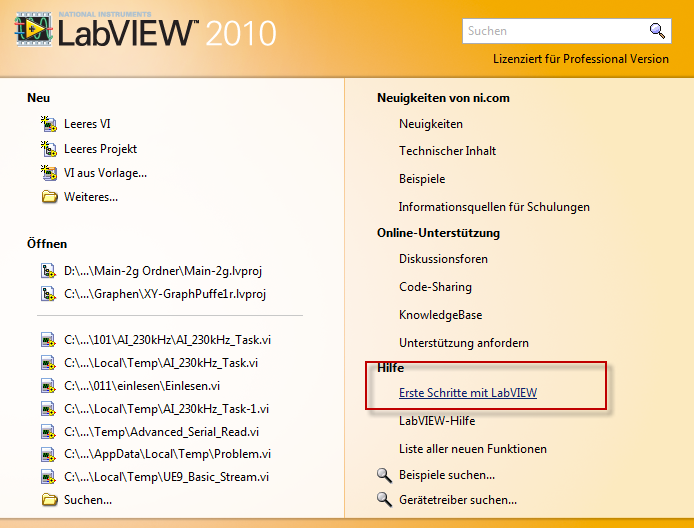Viewport: 694px width, 528px height.
Task: Click the search magnifier in the Suchen box
Action: [657, 31]
